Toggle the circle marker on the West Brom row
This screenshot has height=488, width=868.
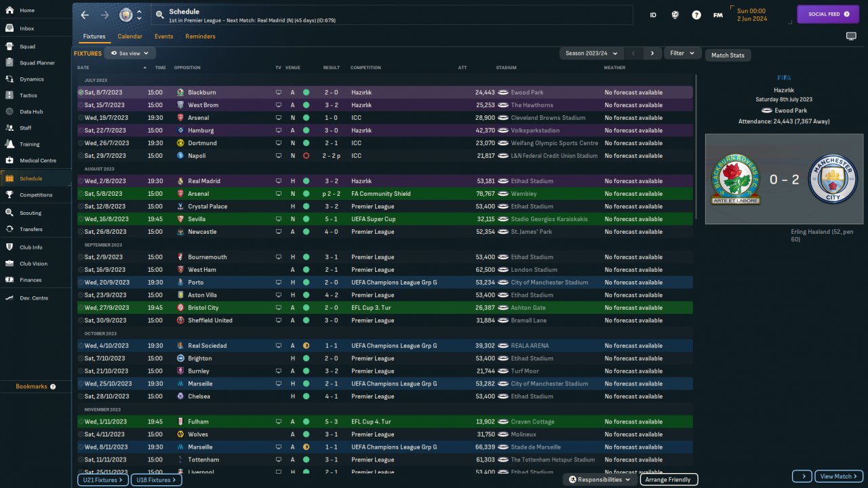pyautogui.click(x=81, y=105)
